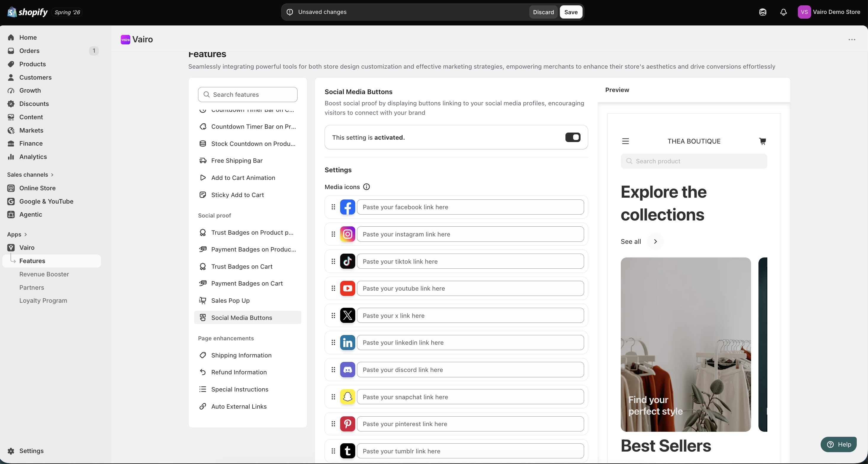The height and width of the screenshot is (464, 868).
Task: Expand the Apps section
Action: 17,234
